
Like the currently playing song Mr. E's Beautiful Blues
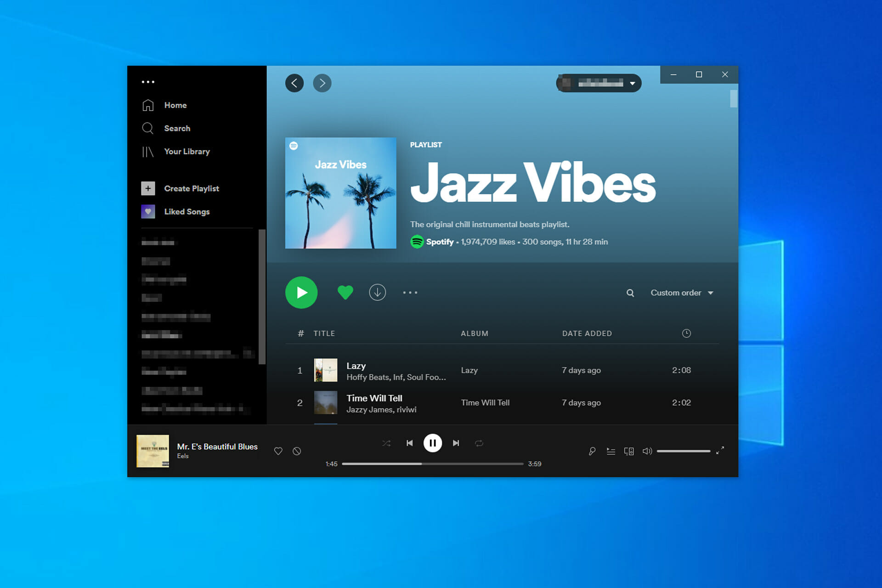[x=278, y=451]
